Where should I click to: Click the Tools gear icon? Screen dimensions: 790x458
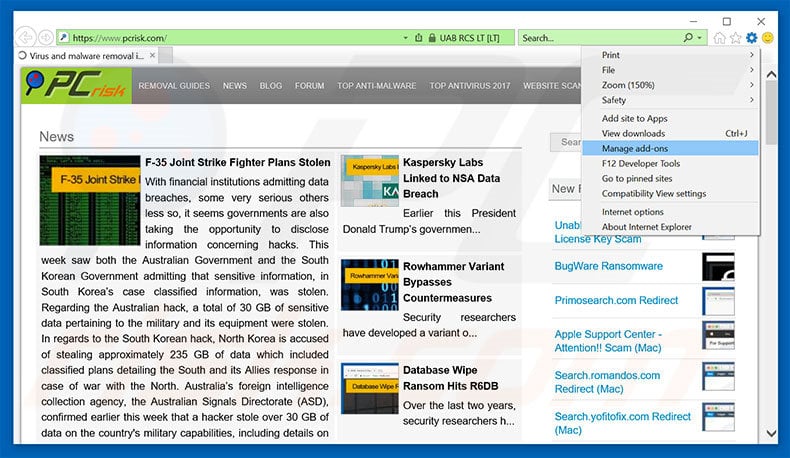click(752, 38)
